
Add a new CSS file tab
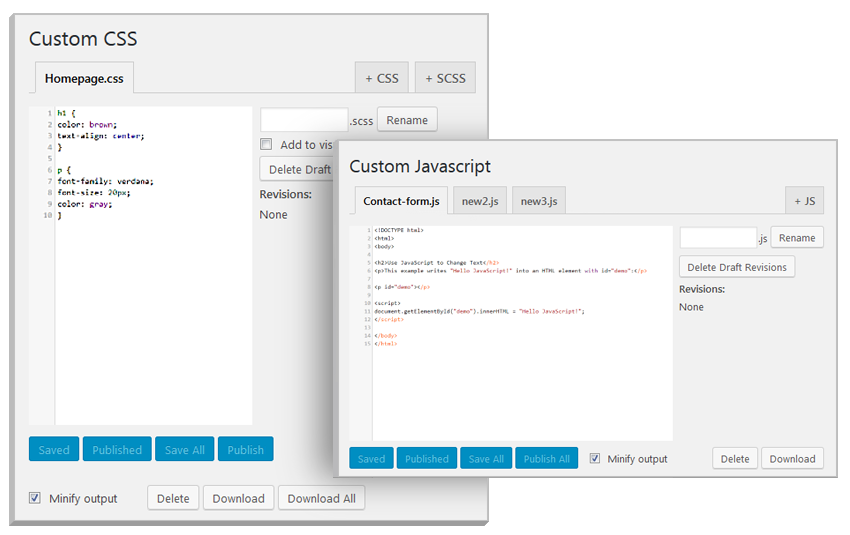382,78
